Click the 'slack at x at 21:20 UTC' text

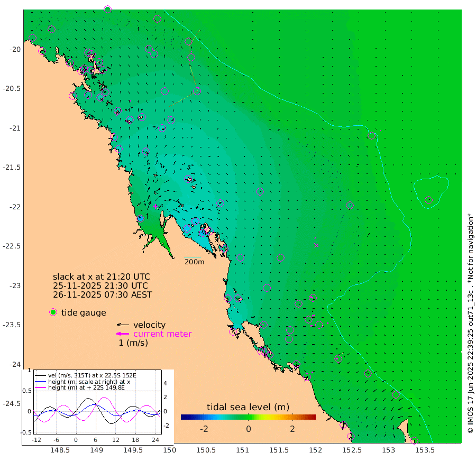(x=102, y=276)
